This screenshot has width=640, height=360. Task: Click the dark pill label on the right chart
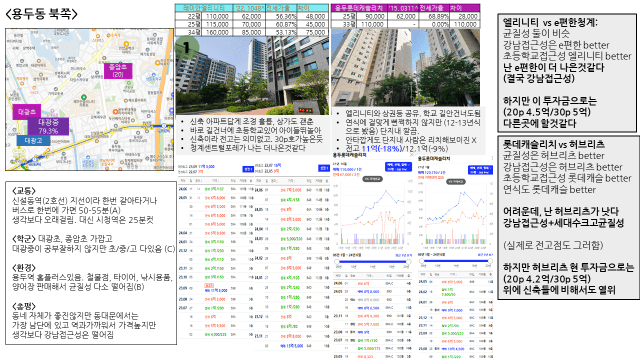pyautogui.click(x=456, y=182)
